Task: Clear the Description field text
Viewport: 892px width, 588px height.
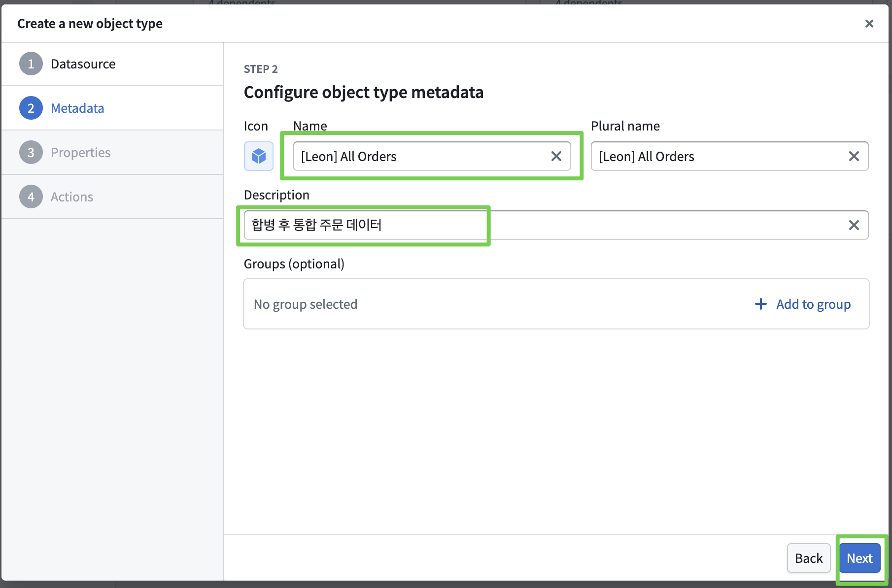Action: [854, 225]
